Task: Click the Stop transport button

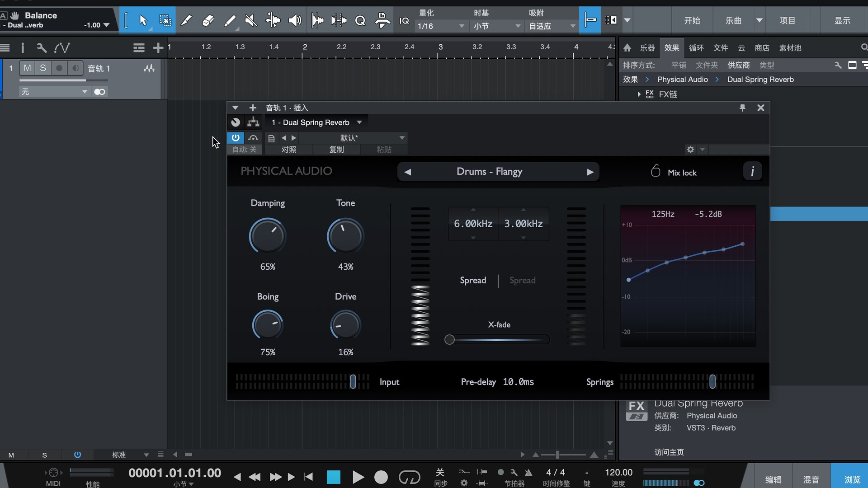Action: [x=334, y=477]
